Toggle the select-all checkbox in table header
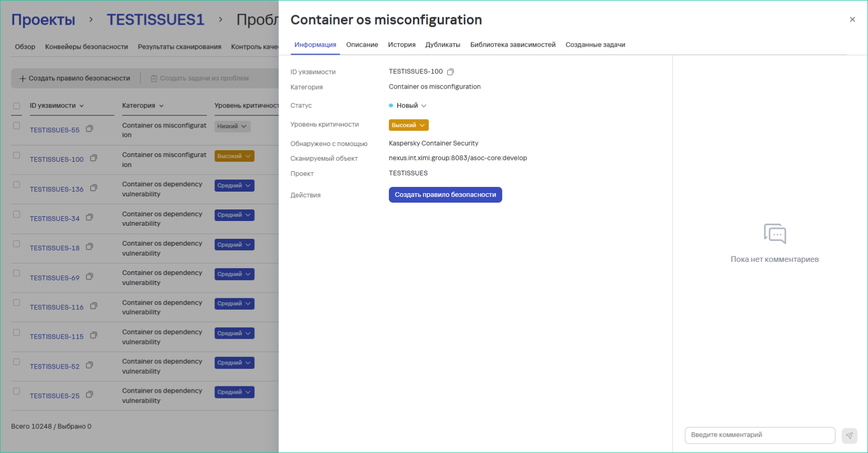 click(x=17, y=106)
